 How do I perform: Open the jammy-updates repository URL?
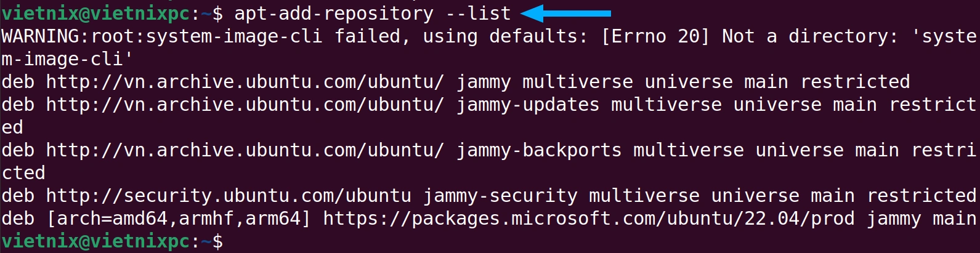coord(245,105)
